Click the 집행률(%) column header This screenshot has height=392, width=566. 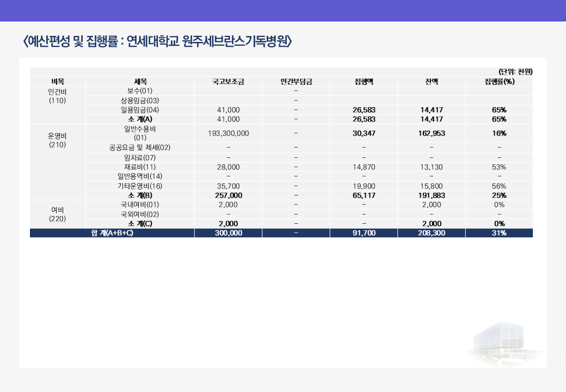(x=499, y=82)
